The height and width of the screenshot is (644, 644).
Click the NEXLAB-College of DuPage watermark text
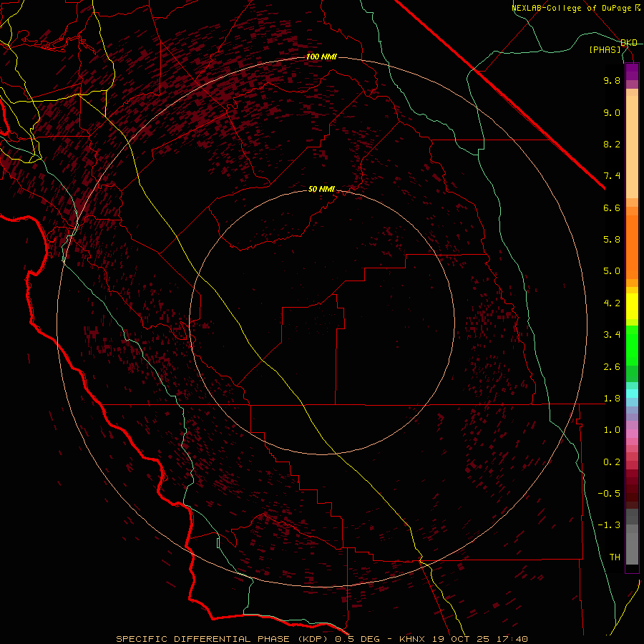coord(572,8)
